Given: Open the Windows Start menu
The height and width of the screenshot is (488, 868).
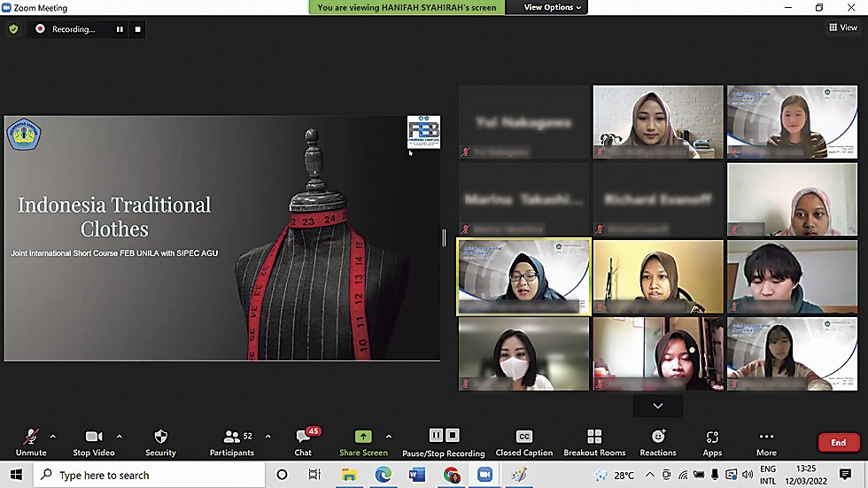Looking at the screenshot, I should coord(16,475).
